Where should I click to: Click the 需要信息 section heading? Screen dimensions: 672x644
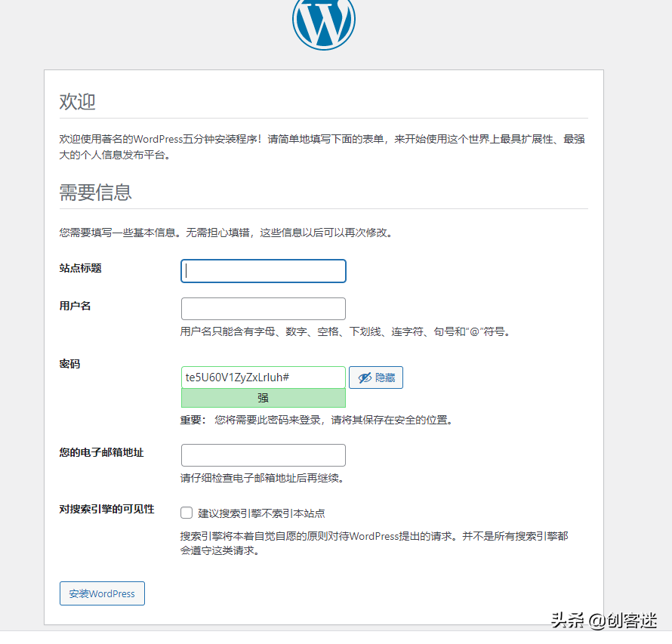pyautogui.click(x=95, y=192)
